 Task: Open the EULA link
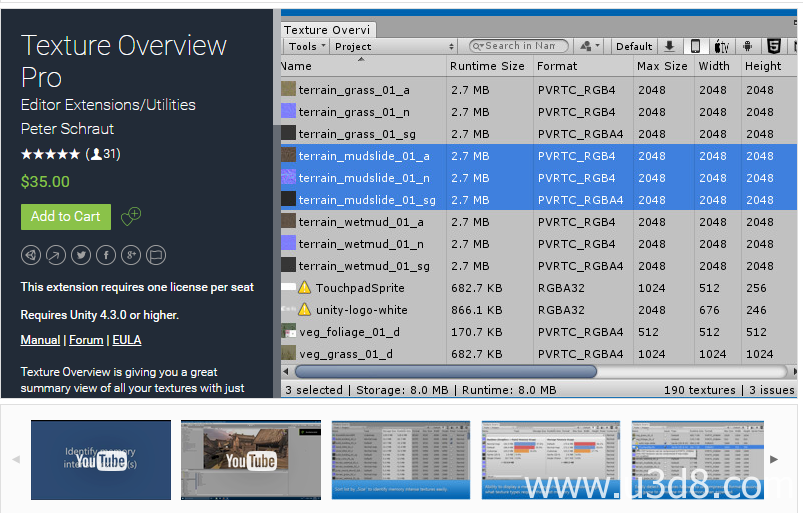click(x=126, y=340)
